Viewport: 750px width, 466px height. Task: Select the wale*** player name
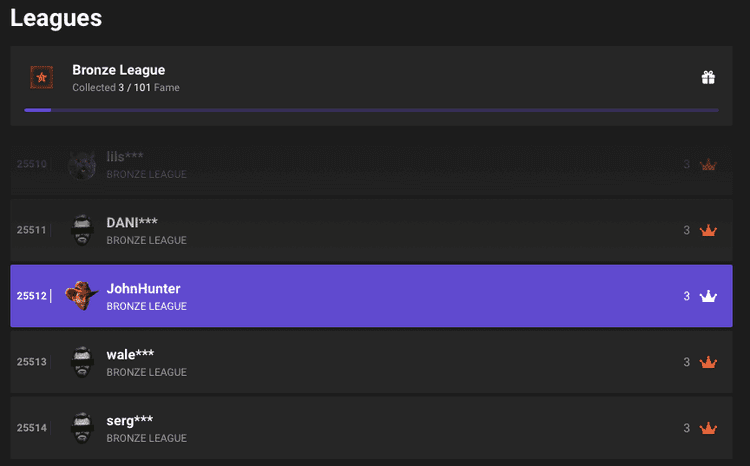[130, 355]
